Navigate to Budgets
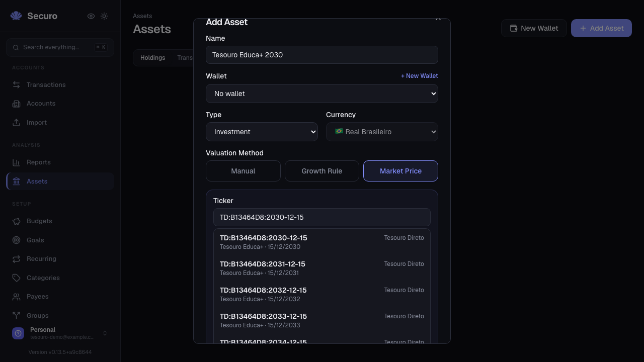Viewport: 644px width, 362px height. coord(60,221)
